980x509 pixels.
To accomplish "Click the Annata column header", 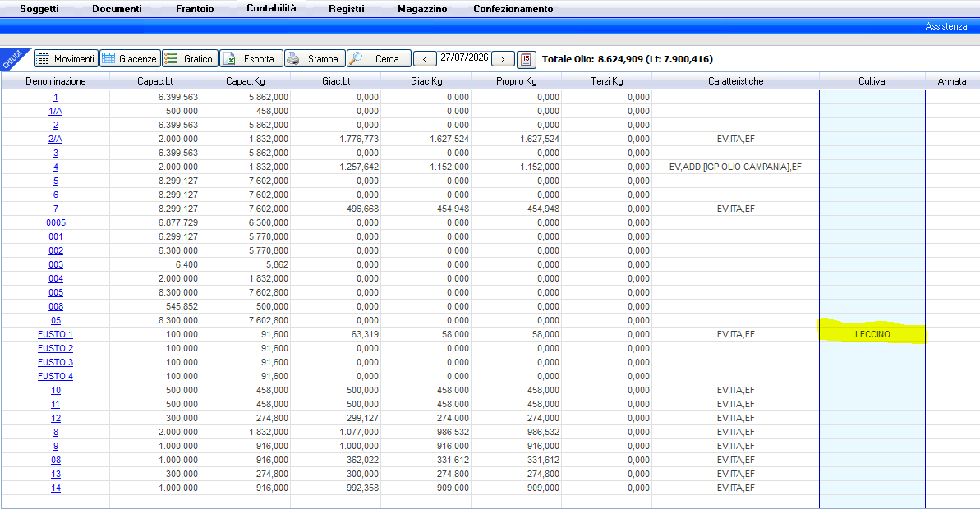I will point(952,81).
